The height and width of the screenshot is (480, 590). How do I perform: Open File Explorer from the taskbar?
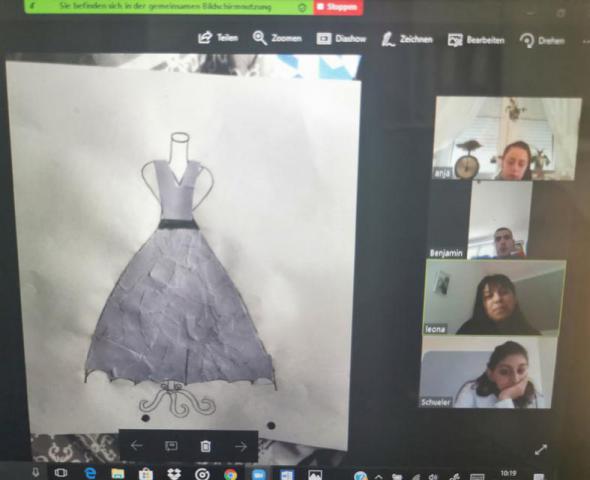(x=118, y=474)
